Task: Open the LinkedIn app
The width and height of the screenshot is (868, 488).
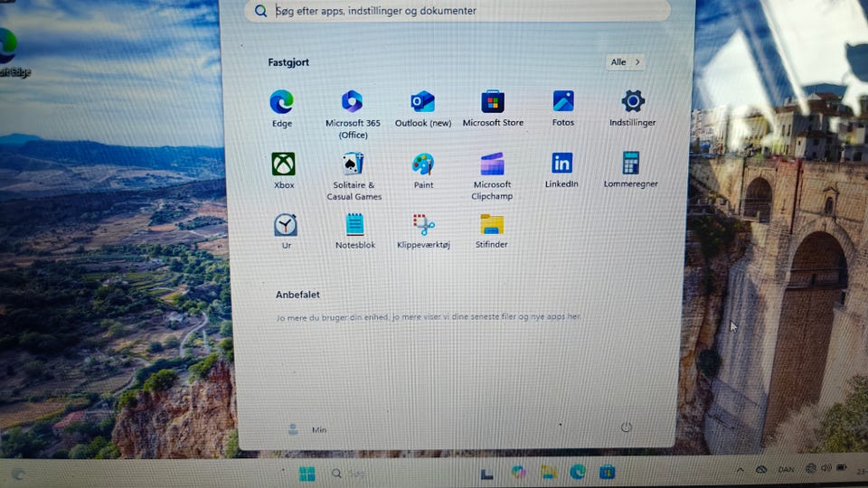Action: [561, 170]
